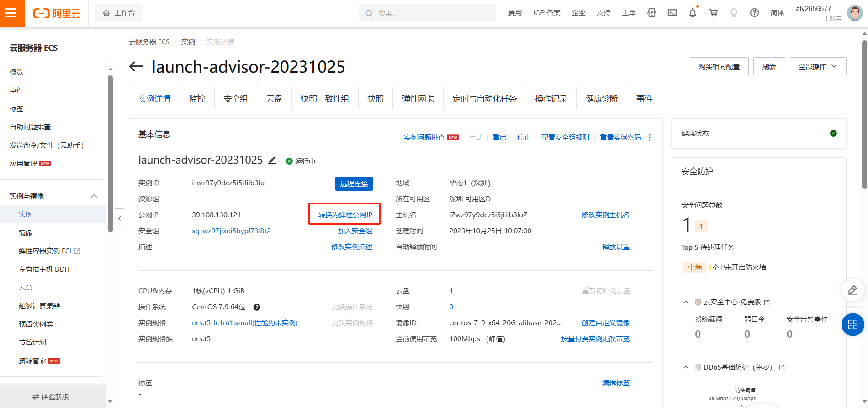The width and height of the screenshot is (868, 408).
Task: Click the 刷新 button
Action: coord(769,66)
